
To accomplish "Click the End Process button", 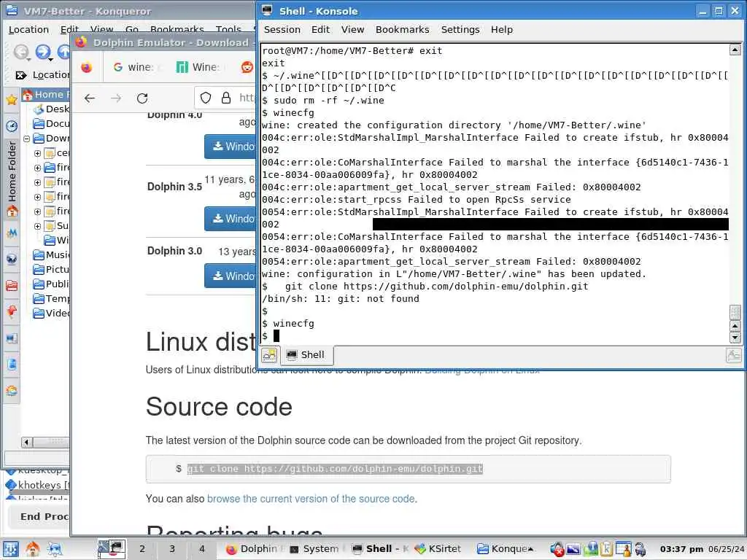I will [x=40, y=517].
